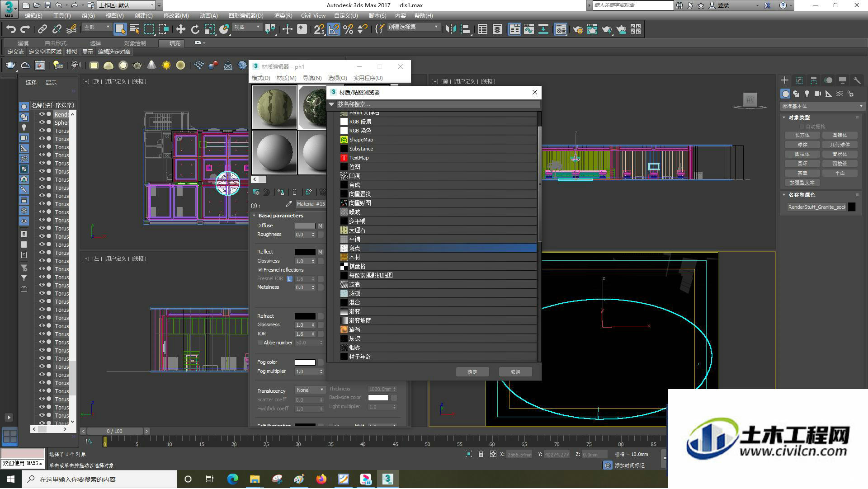868x489 pixels.
Task: Click delete material trash icon
Action: pyautogui.click(x=295, y=192)
